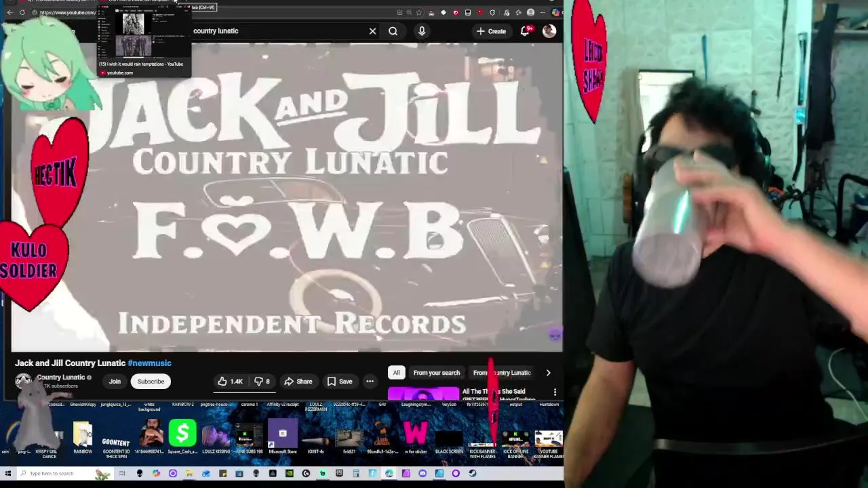
Task: Like the video showing 1.4K
Action: (x=230, y=382)
